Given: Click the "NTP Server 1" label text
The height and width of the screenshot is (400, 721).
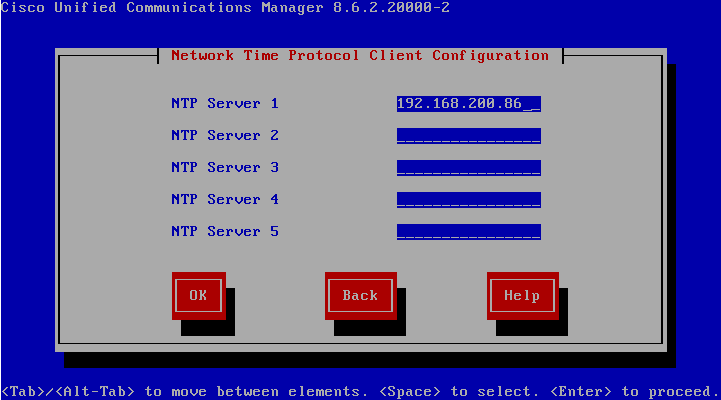Looking at the screenshot, I should 225,104.
